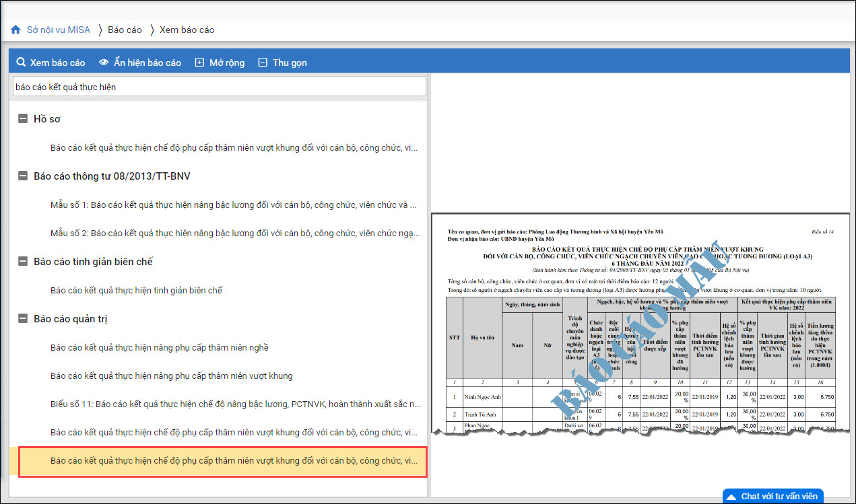Image resolution: width=856 pixels, height=504 pixels.
Task: Open Báo cáo kết quả thực hiện tinh giản biên chế
Action: pyautogui.click(x=136, y=290)
